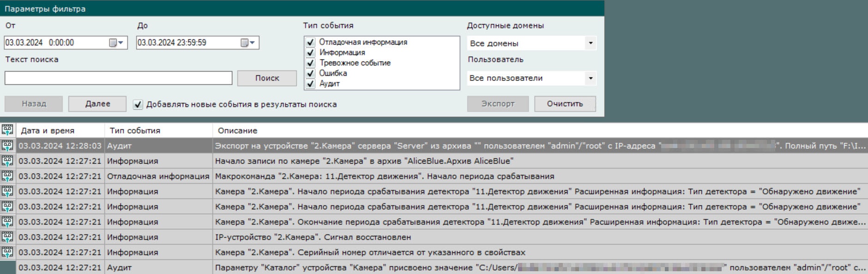Click the icon beside the 'Серийный номер' event
This screenshot has width=868, height=274.
[7, 252]
